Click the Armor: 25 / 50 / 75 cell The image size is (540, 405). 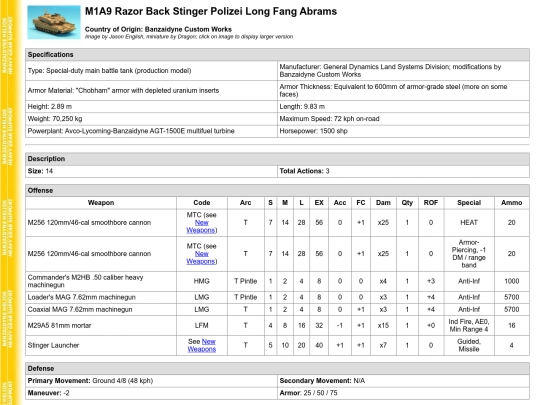pyautogui.click(x=403, y=393)
